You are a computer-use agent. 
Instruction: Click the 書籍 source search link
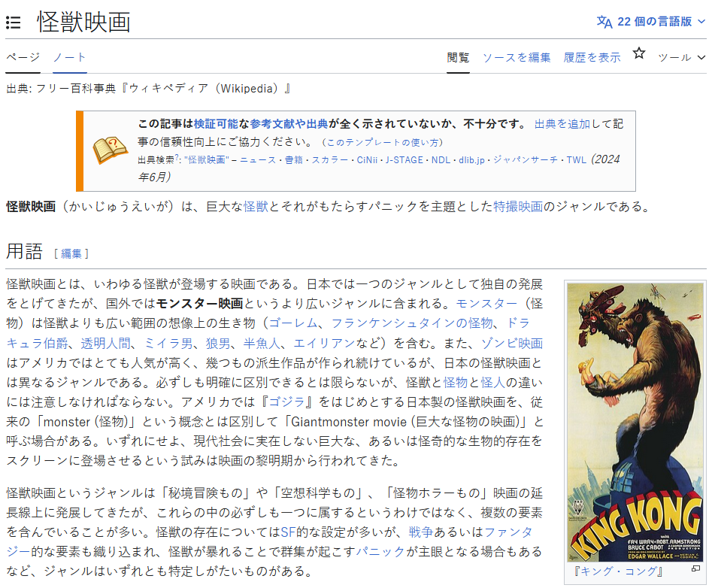[294, 160]
